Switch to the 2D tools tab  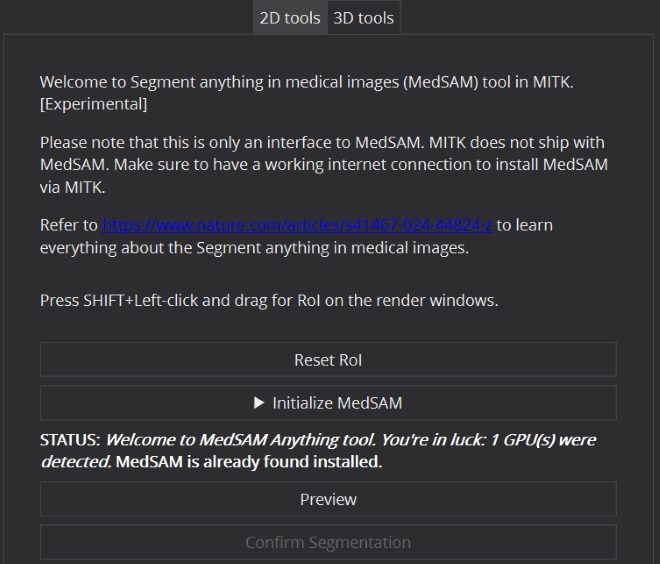coord(290,18)
